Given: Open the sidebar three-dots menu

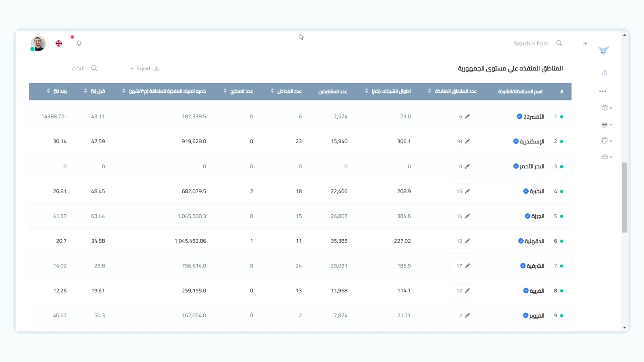Looking at the screenshot, I should click(603, 91).
